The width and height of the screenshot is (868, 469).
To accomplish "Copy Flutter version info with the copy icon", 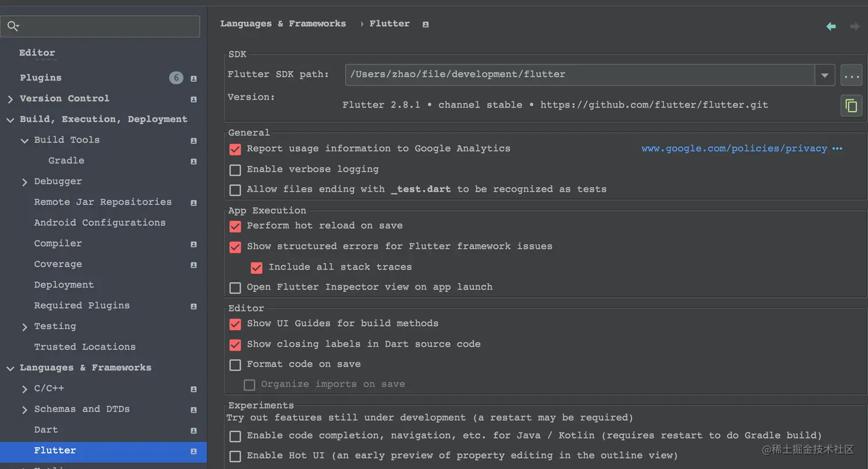I will [851, 106].
